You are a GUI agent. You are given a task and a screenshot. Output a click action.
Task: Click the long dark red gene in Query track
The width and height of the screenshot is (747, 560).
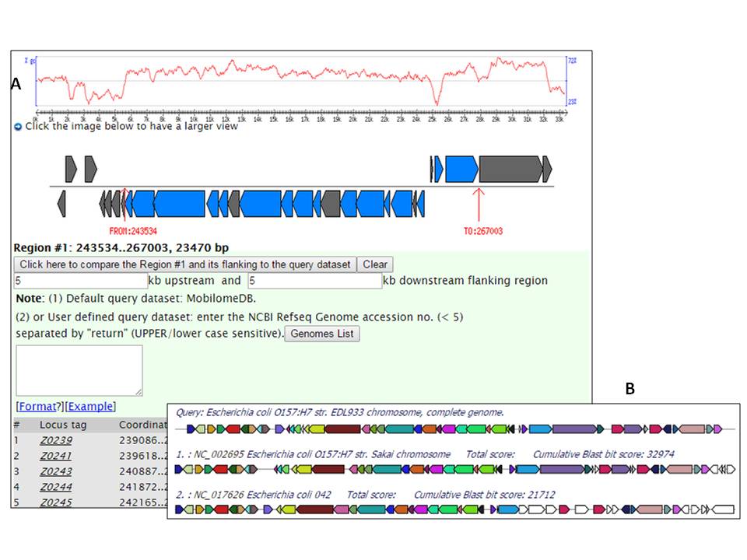[342, 429]
